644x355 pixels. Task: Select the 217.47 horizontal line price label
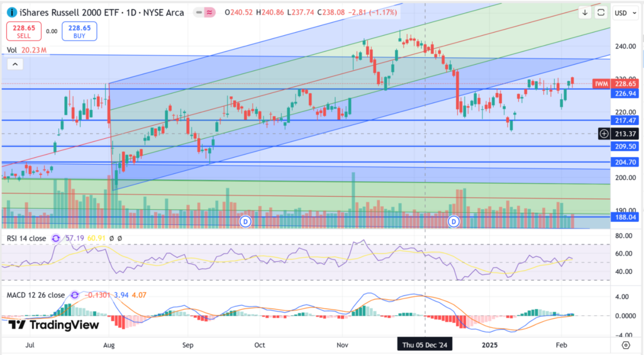pos(625,120)
